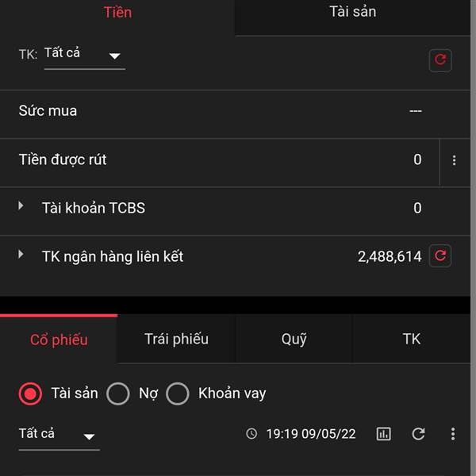This screenshot has height=476, width=476.
Task: Open the lower Tất cả filter dropdown
Action: coord(59,436)
